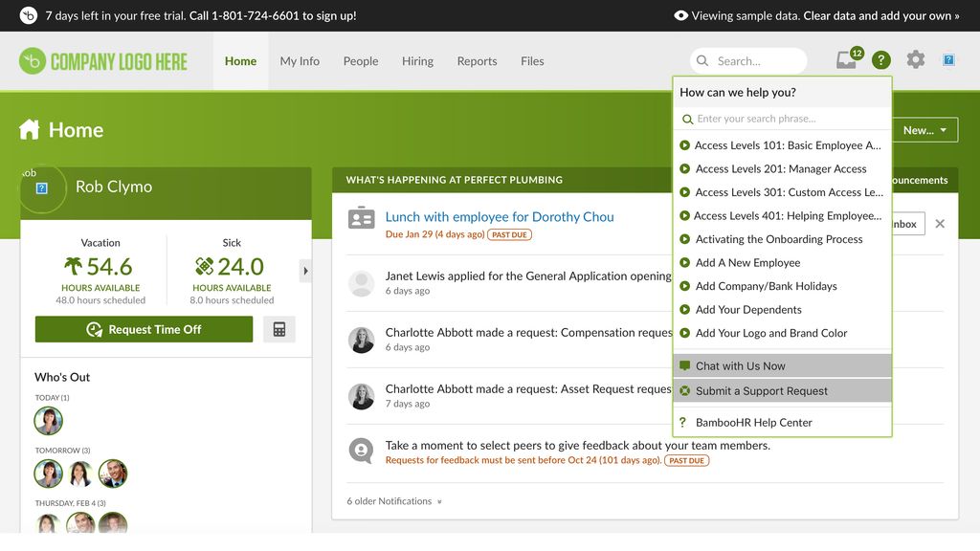Open the New... dropdown
This screenshot has width=980, height=551.
coord(924,129)
